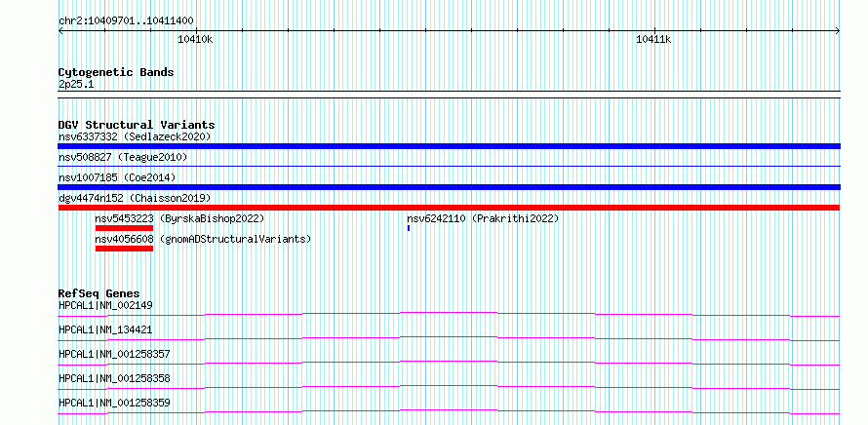
Task: Click the chr2:10409701..10411400 coordinate label
Action: (x=126, y=21)
